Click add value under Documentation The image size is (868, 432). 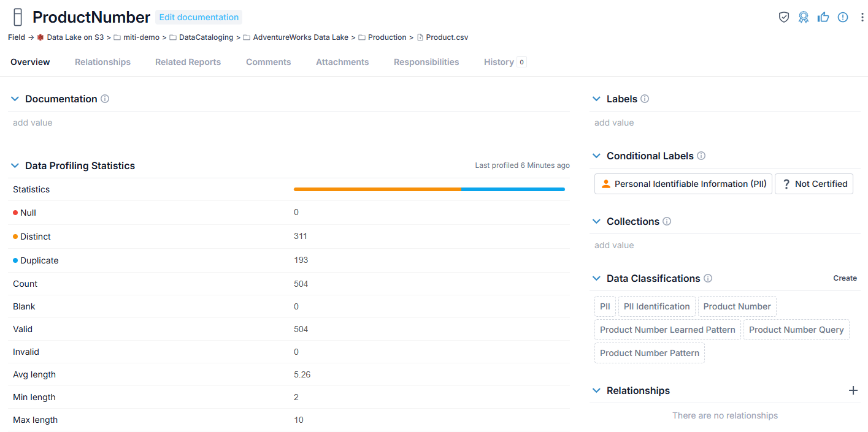point(33,123)
